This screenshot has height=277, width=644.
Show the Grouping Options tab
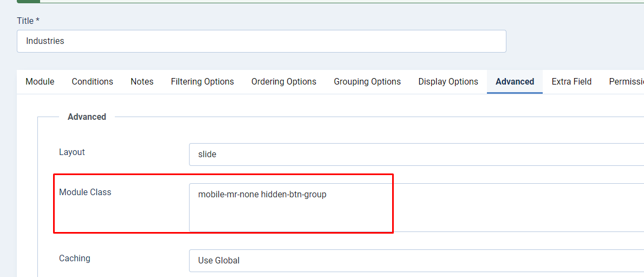point(367,82)
